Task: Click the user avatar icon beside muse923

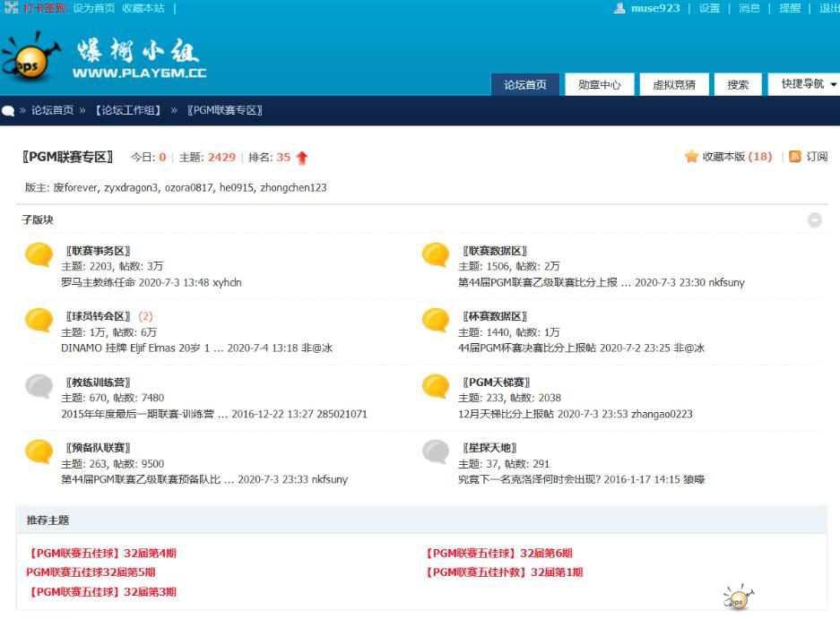Action: (x=619, y=8)
